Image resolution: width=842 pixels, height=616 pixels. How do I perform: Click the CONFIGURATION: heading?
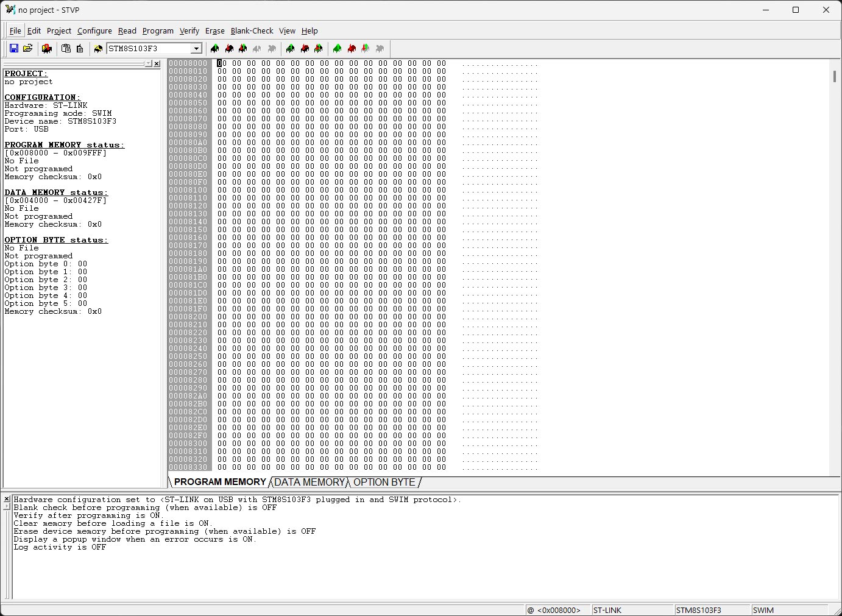pos(42,97)
